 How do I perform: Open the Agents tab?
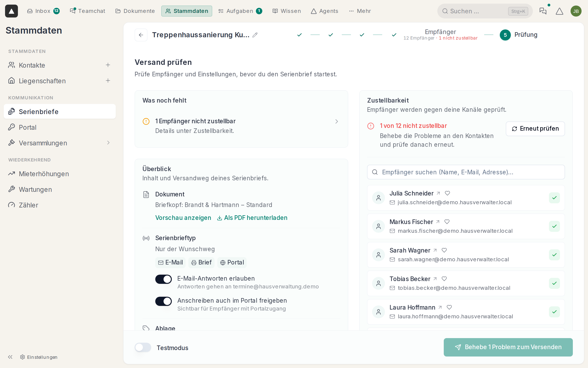(x=325, y=11)
